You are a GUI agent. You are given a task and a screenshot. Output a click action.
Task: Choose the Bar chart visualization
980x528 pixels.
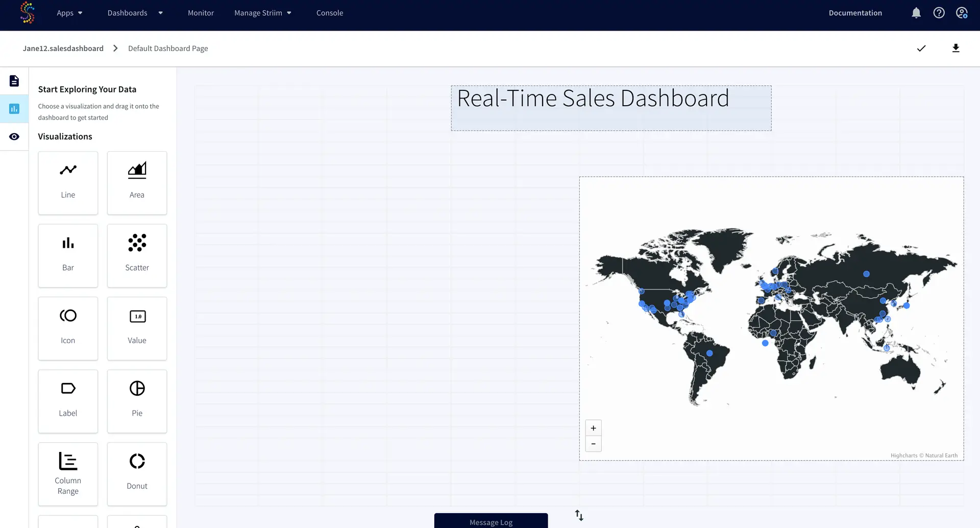point(68,255)
